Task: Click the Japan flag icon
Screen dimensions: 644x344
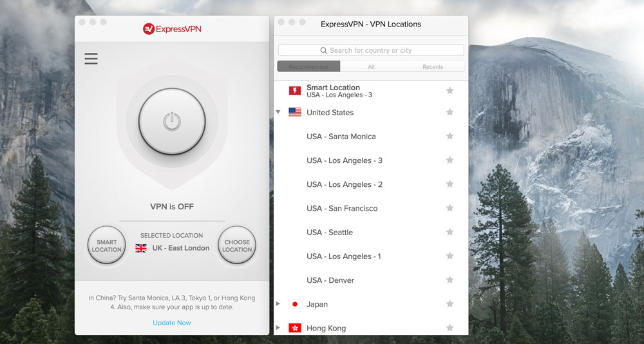Action: point(295,304)
